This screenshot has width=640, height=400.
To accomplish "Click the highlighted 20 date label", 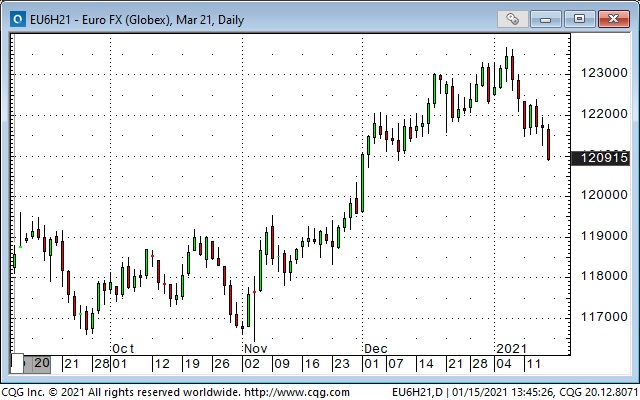I will [42, 363].
